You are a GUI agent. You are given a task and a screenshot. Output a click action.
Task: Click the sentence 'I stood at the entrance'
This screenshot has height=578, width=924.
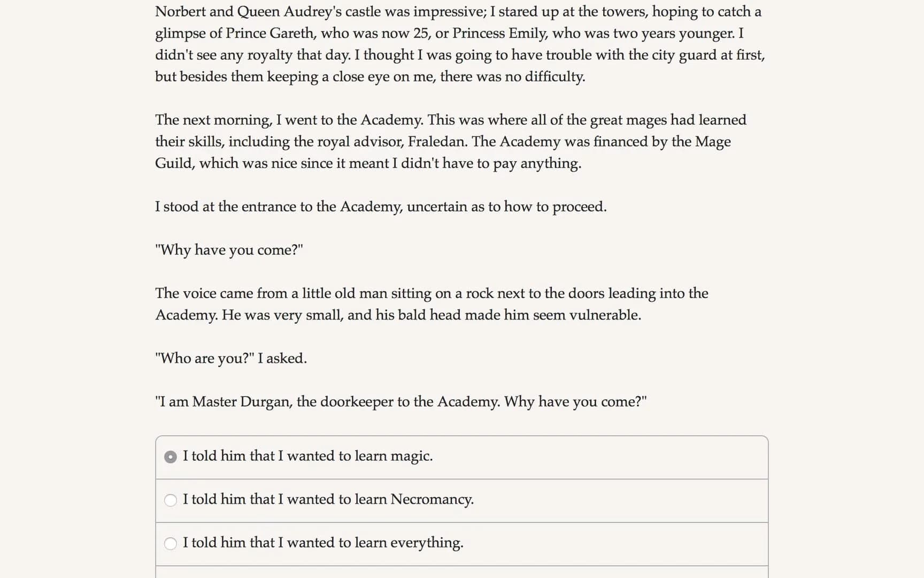(x=381, y=207)
